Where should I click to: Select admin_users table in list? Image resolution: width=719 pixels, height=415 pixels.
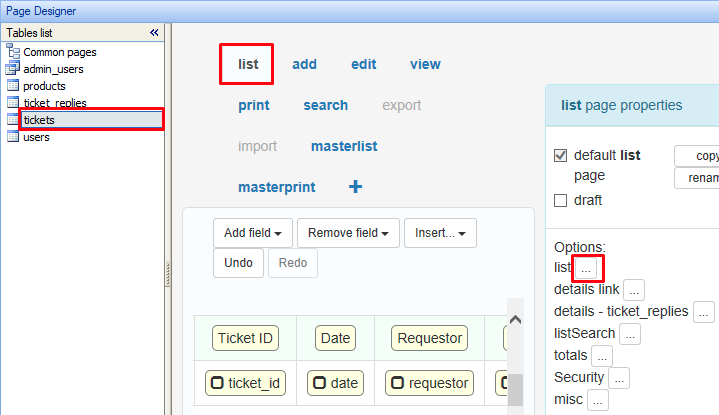coord(53,69)
